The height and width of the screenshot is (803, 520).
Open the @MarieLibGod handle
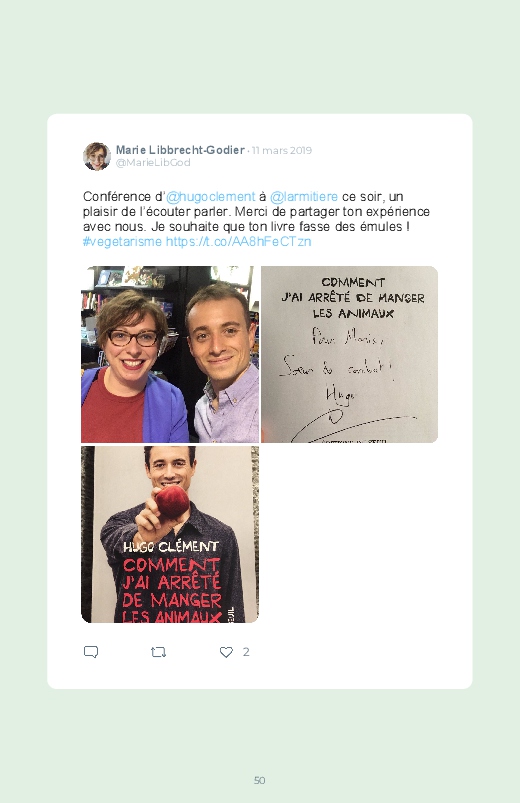pyautogui.click(x=153, y=162)
